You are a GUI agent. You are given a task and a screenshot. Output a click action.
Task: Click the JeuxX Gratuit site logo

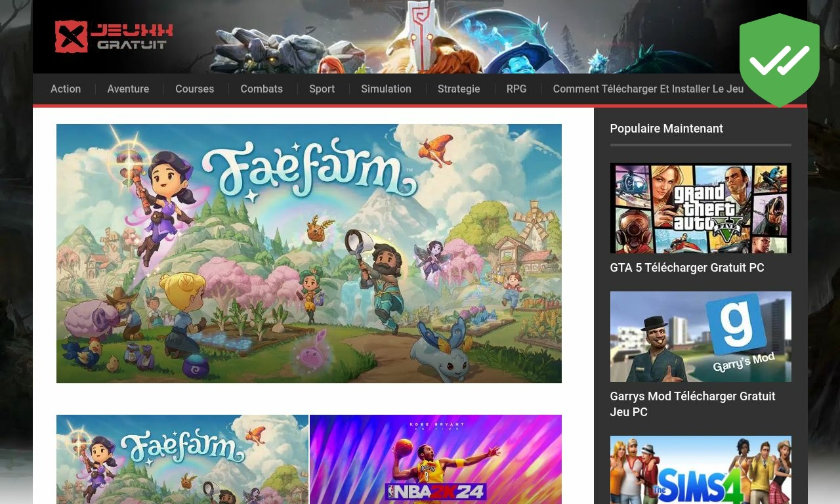[x=114, y=36]
